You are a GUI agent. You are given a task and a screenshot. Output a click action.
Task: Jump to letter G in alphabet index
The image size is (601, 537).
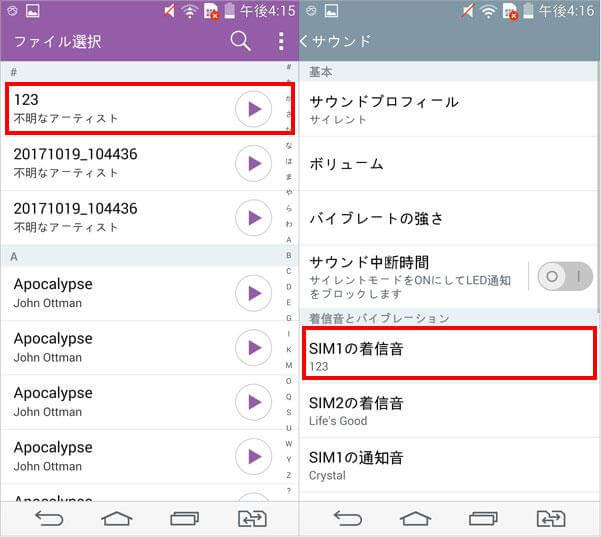tap(289, 318)
